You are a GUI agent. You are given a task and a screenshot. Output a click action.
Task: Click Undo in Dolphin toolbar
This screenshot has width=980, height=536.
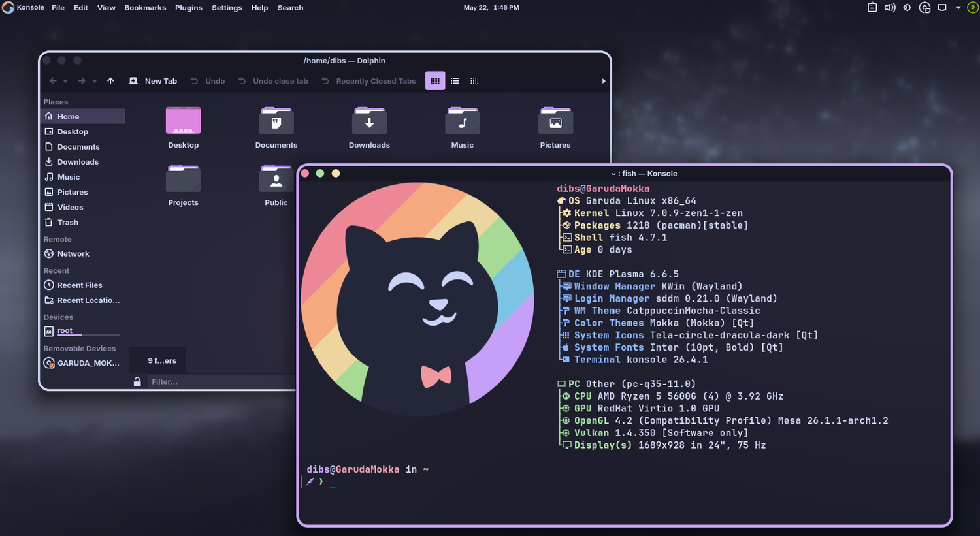click(x=208, y=81)
